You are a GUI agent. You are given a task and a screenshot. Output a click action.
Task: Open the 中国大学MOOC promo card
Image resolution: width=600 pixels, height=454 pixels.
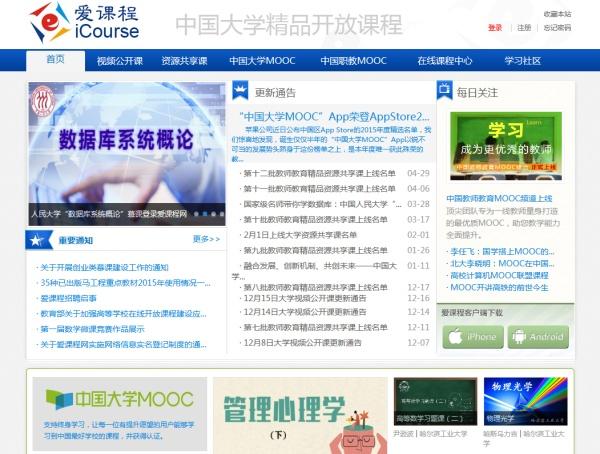120,413
